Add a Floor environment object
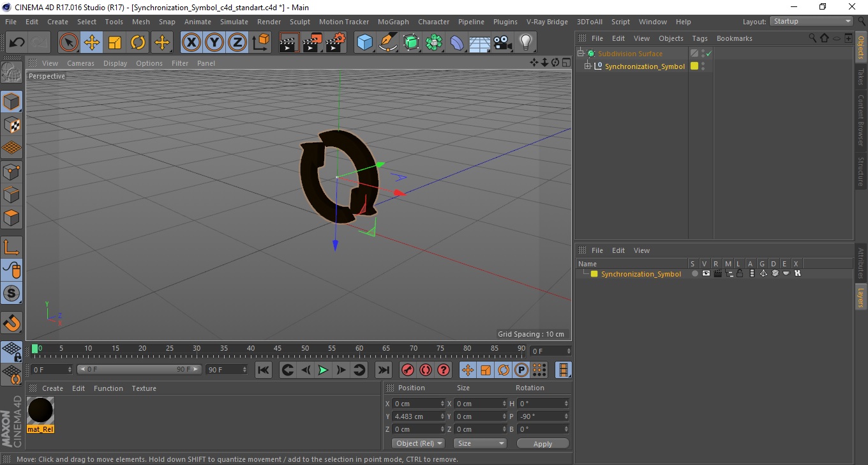 pyautogui.click(x=479, y=43)
